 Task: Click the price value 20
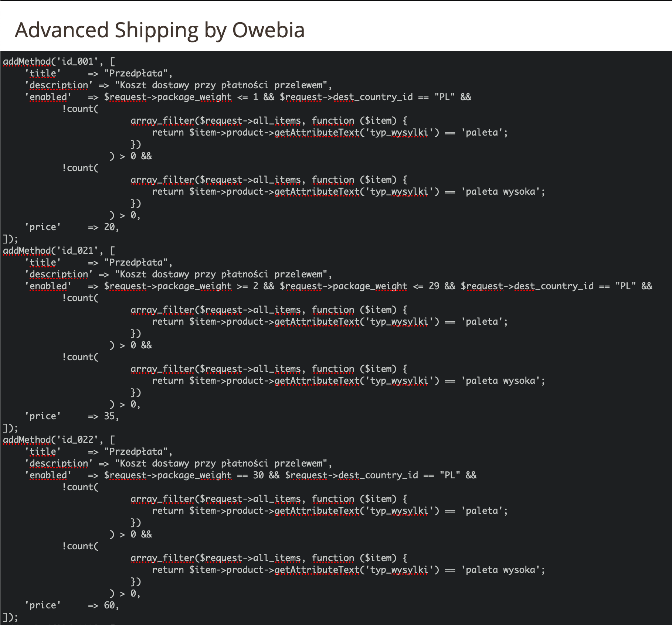pyautogui.click(x=109, y=227)
